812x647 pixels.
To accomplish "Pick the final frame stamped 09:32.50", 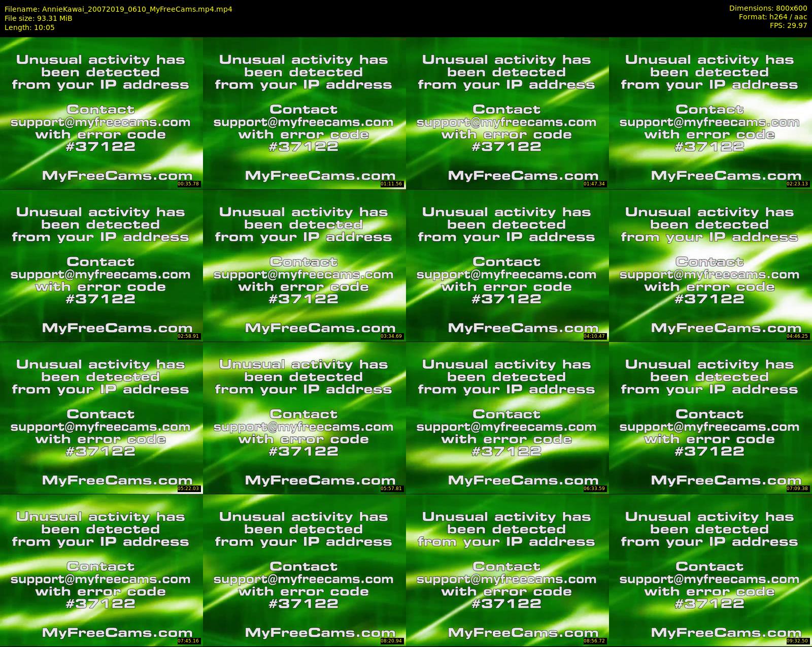I will click(710, 570).
